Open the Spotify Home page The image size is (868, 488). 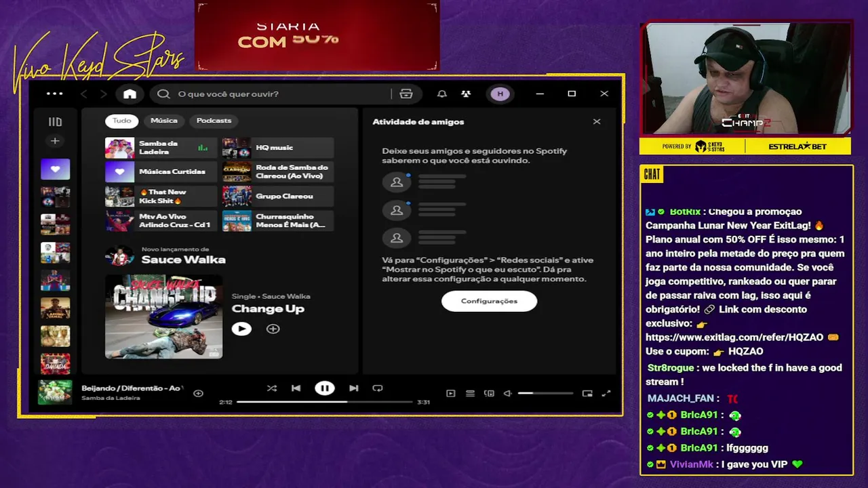130,94
